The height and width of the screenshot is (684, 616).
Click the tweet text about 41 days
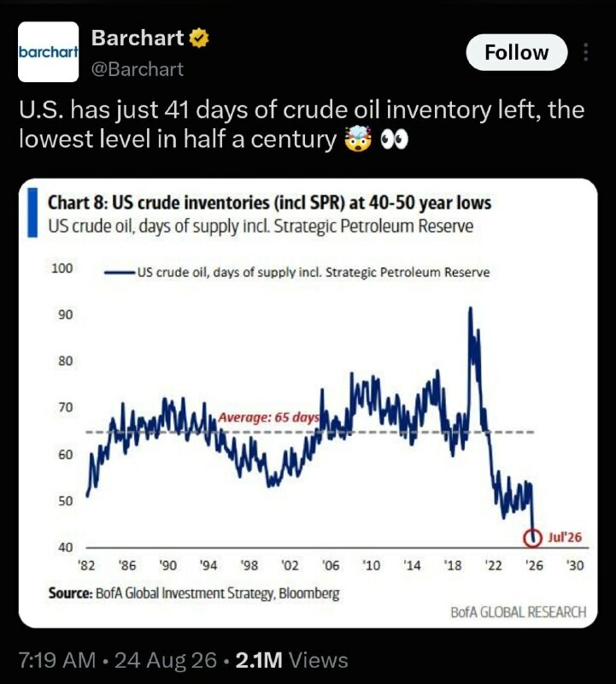point(302,124)
